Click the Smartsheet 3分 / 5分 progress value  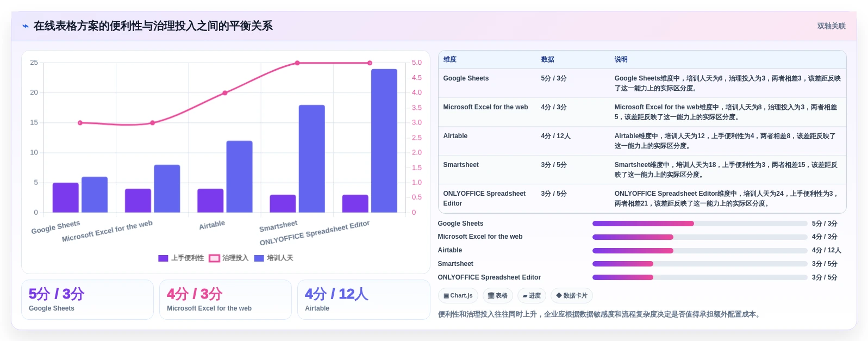coord(825,264)
